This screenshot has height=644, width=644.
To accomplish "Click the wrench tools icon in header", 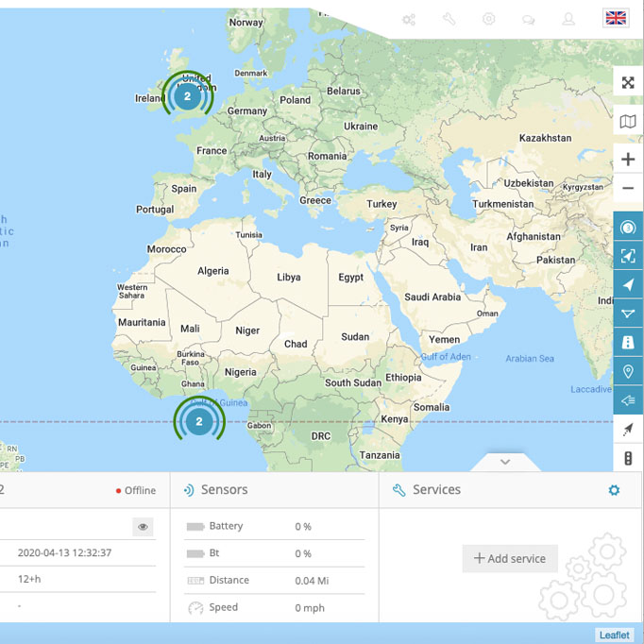I will click(449, 19).
